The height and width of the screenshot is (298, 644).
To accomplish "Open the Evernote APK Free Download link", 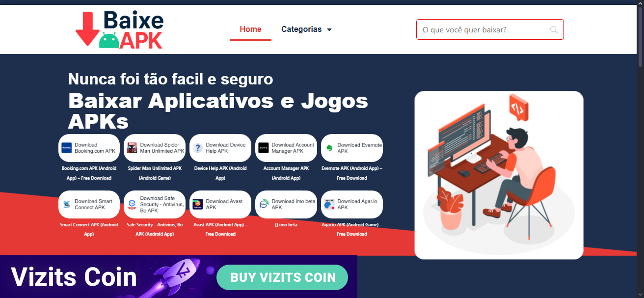I will coord(352,173).
